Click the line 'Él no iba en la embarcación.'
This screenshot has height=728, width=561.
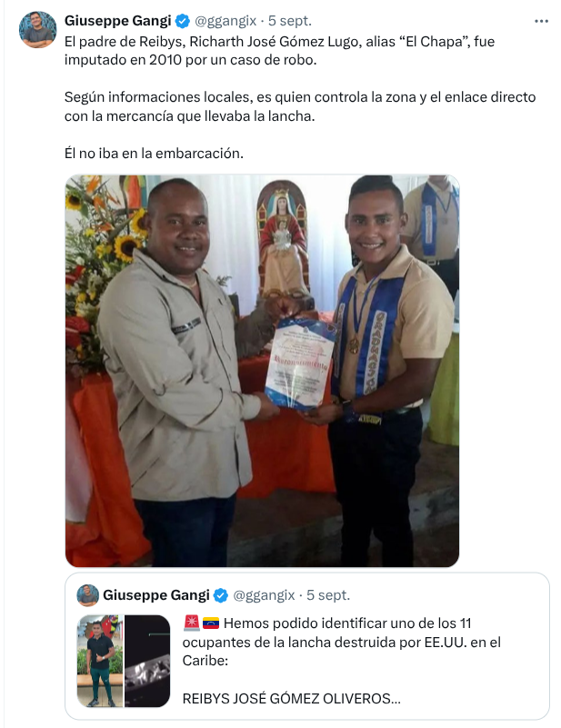pyautogui.click(x=154, y=154)
